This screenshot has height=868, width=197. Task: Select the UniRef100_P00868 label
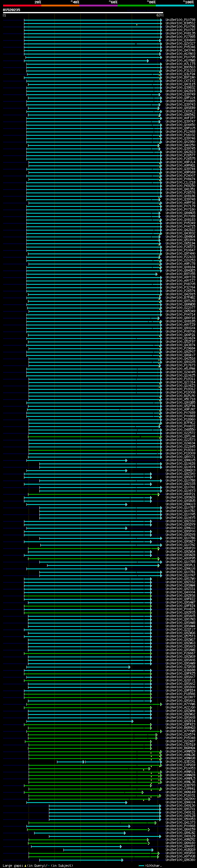click(x=180, y=826)
